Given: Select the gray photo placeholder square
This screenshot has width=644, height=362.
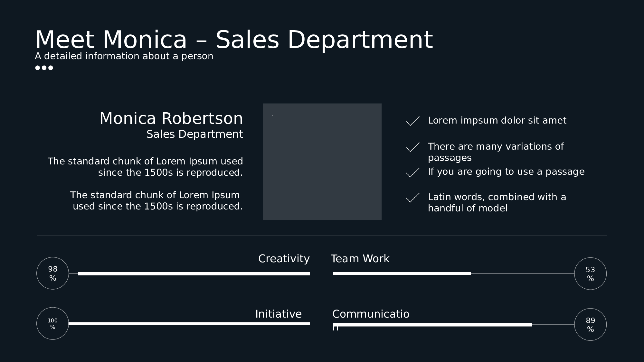Looking at the screenshot, I should pos(322,162).
